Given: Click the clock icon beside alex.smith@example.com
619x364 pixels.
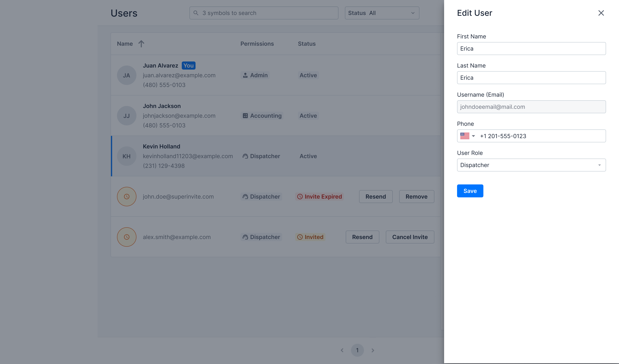Looking at the screenshot, I should [x=127, y=237].
